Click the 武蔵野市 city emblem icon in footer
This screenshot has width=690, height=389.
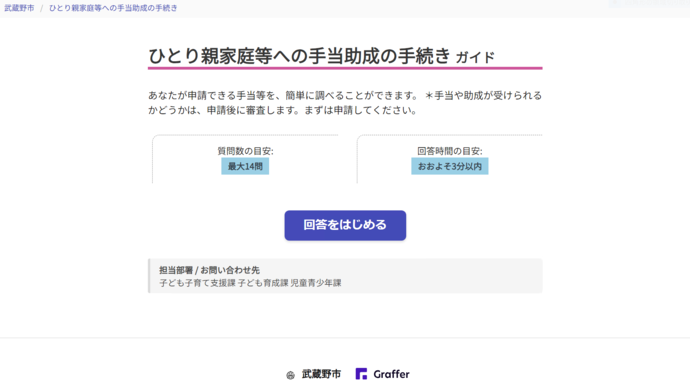(x=290, y=375)
